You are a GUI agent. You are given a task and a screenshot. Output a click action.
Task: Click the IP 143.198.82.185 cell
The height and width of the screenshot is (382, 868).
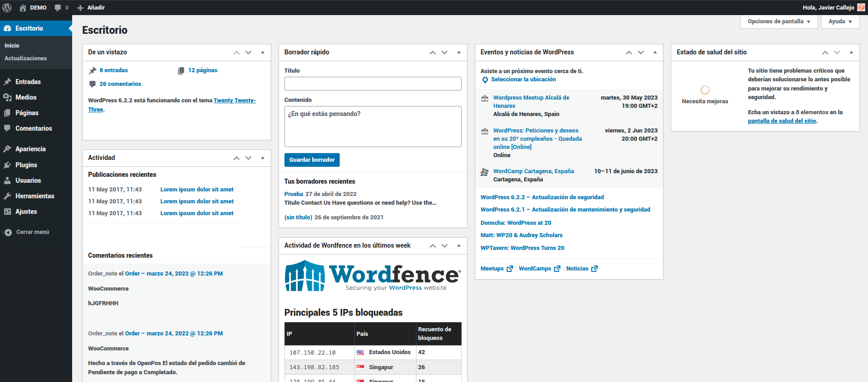point(320,367)
